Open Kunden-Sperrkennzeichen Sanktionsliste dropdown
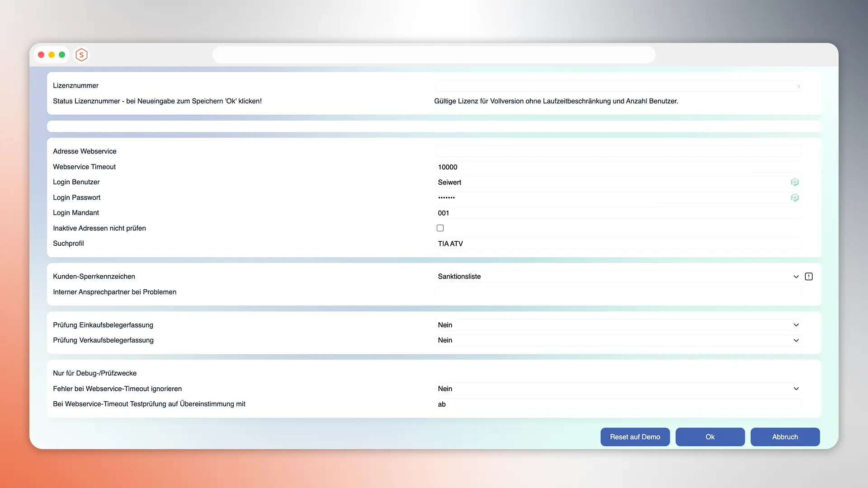The image size is (868, 488). (618, 277)
